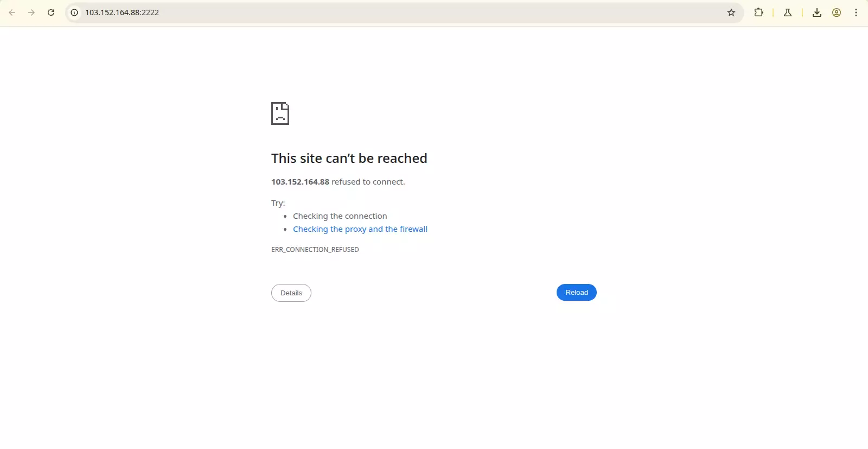Viewport: 868px width, 449px height.
Task: Open 'Checking the proxy and the firewall' link
Action: [360, 229]
